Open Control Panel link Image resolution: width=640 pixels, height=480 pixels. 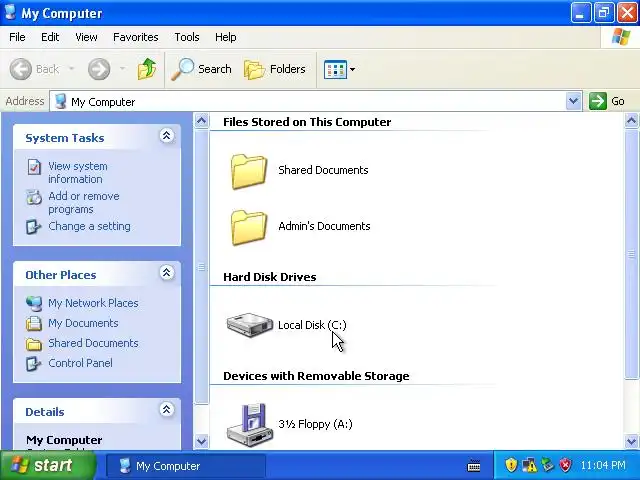[80, 363]
